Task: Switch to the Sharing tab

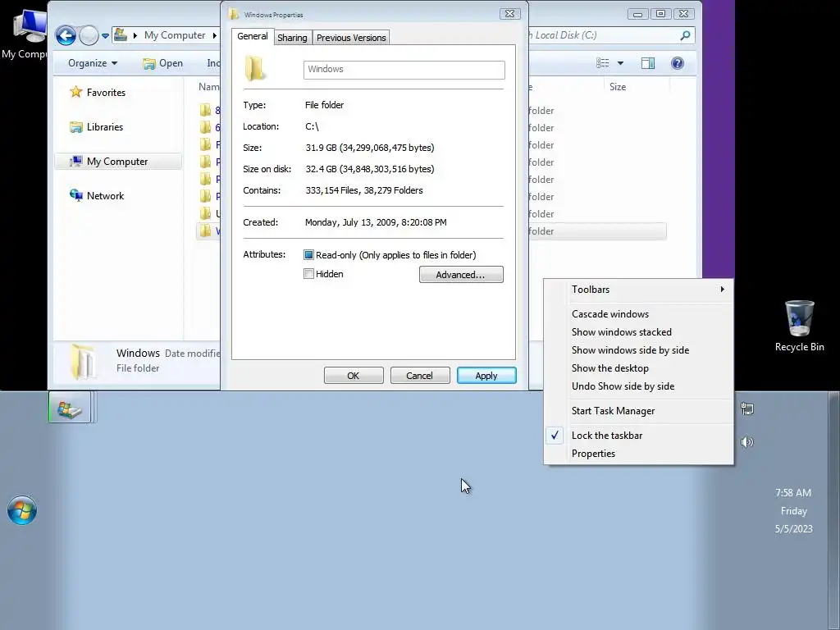Action: click(x=292, y=38)
